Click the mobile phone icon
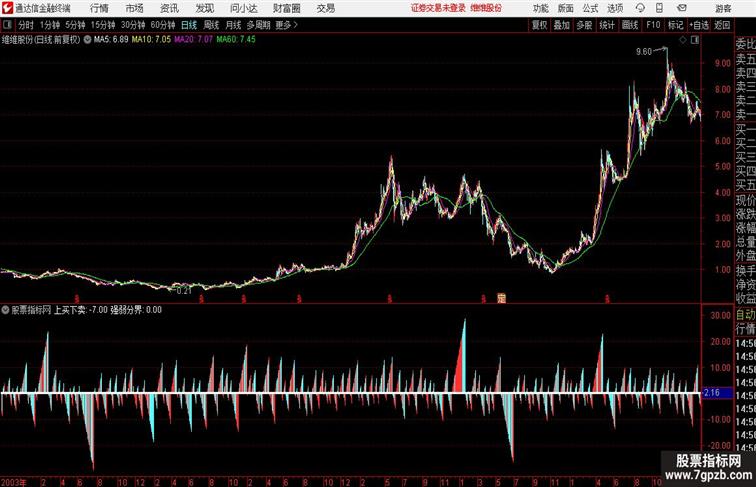Viewport: 756px width, 487px height. click(659, 8)
